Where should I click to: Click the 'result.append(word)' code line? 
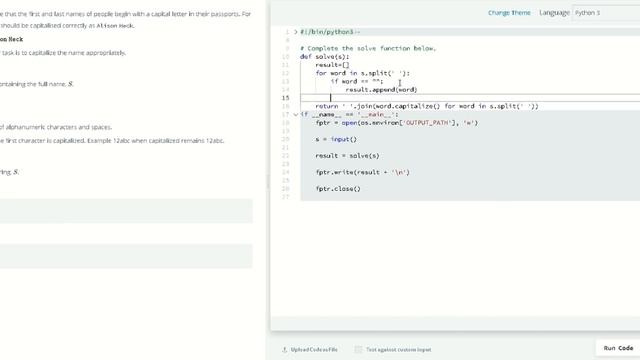pos(381,89)
